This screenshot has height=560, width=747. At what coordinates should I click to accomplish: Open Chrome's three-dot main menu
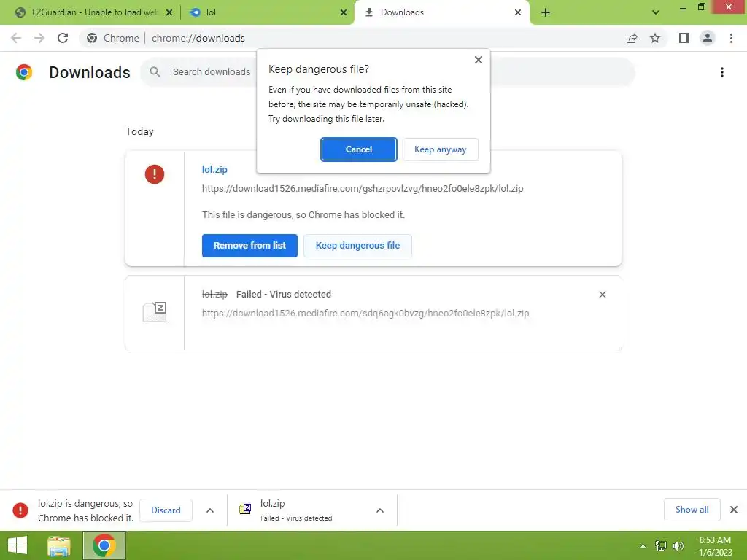[731, 38]
